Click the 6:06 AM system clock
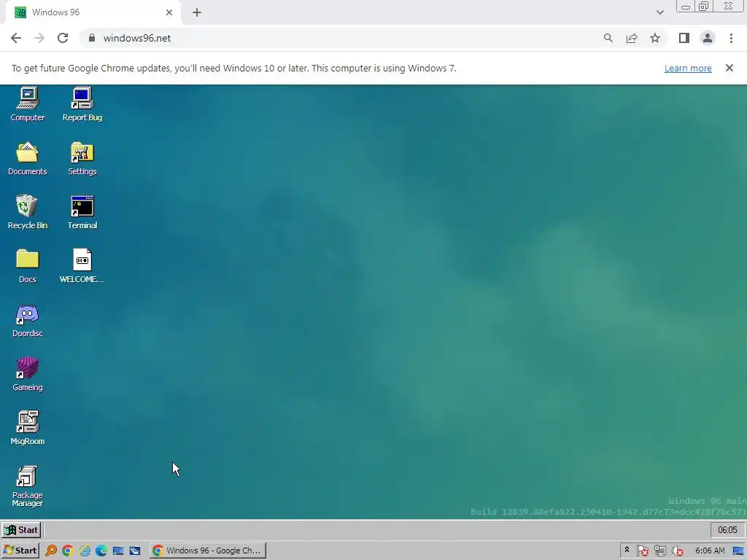This screenshot has height=560, width=747. tap(710, 551)
